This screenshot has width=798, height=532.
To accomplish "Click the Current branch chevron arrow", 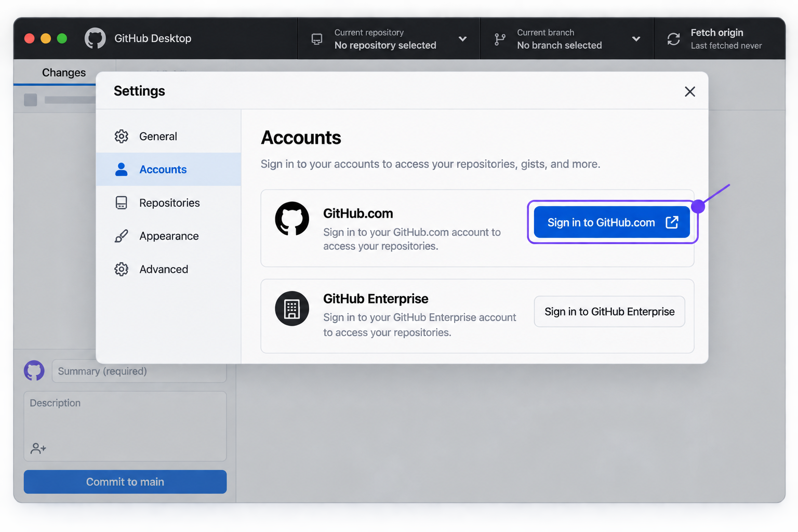I will click(636, 39).
